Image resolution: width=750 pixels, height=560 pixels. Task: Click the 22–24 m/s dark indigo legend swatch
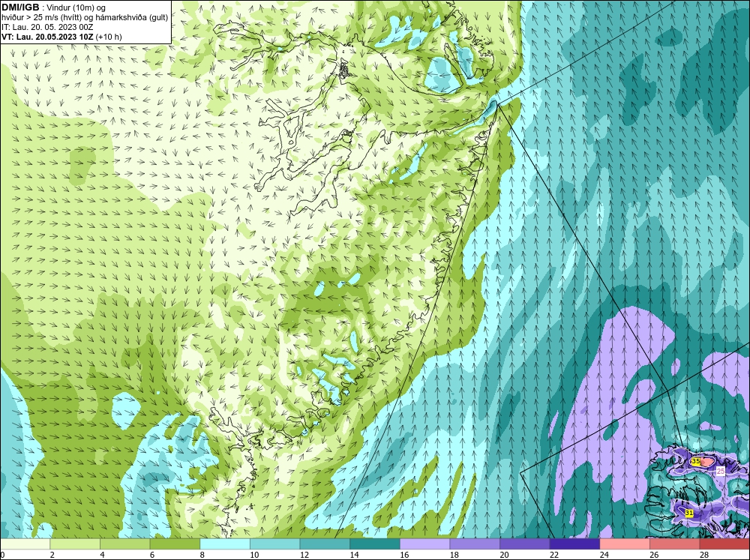coord(575,544)
